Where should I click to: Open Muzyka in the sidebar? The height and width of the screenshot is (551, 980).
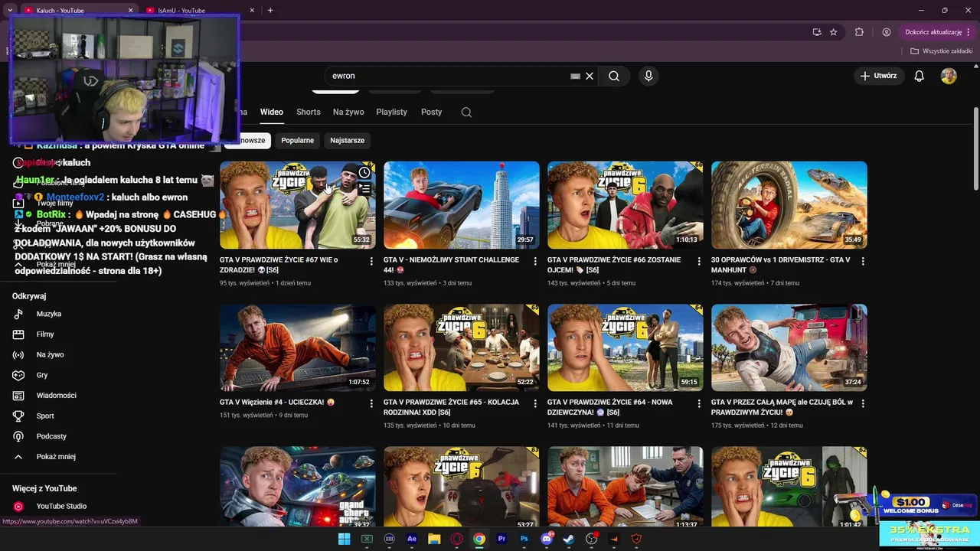click(x=49, y=314)
